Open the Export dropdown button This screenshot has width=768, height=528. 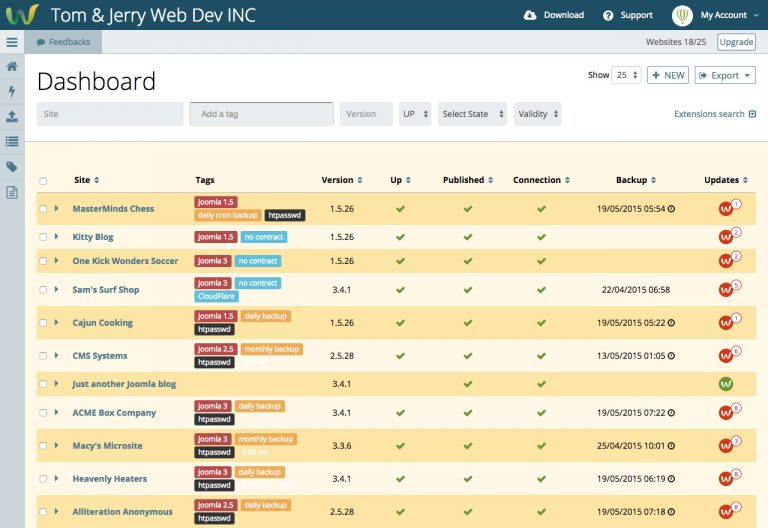[725, 75]
